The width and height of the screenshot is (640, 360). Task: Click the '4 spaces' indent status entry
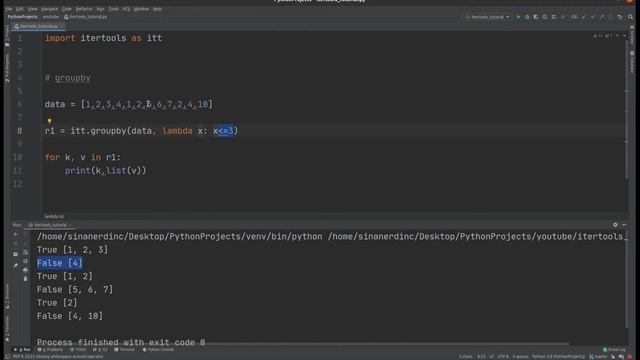[x=520, y=357]
